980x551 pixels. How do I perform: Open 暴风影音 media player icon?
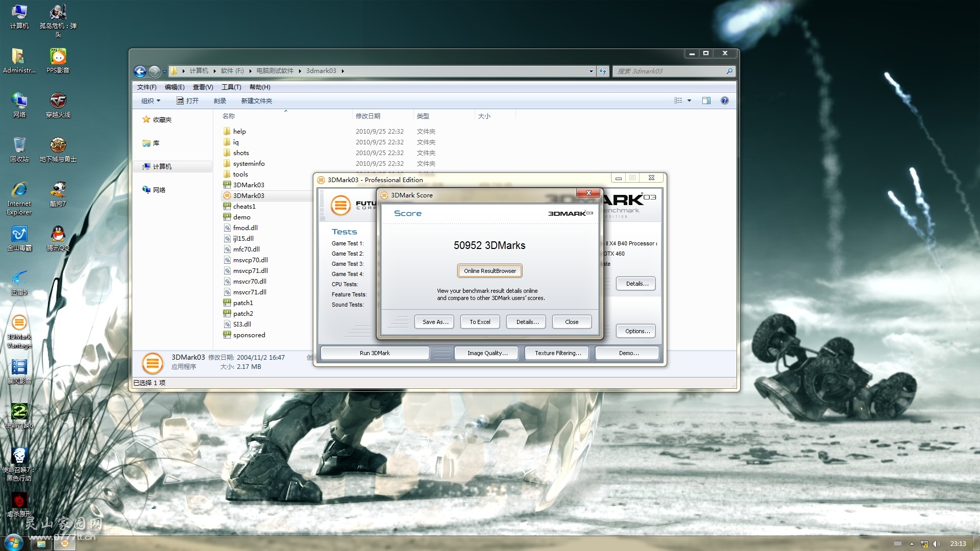(19, 371)
